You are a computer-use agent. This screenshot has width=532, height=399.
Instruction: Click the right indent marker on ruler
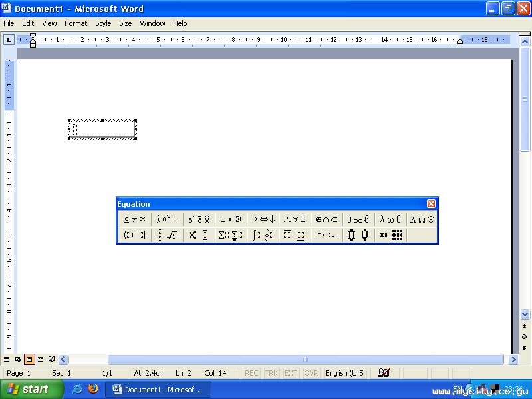point(460,41)
